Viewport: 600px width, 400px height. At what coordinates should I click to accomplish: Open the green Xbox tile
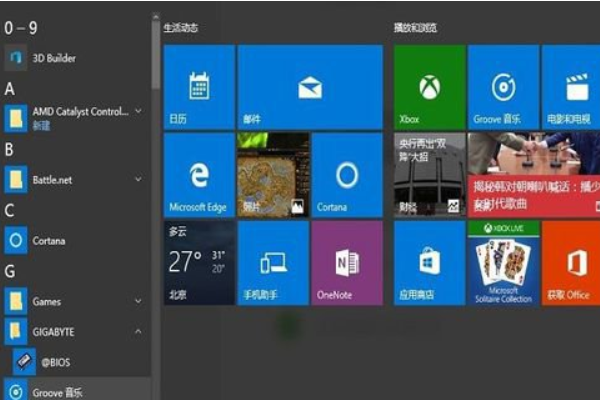pos(430,87)
